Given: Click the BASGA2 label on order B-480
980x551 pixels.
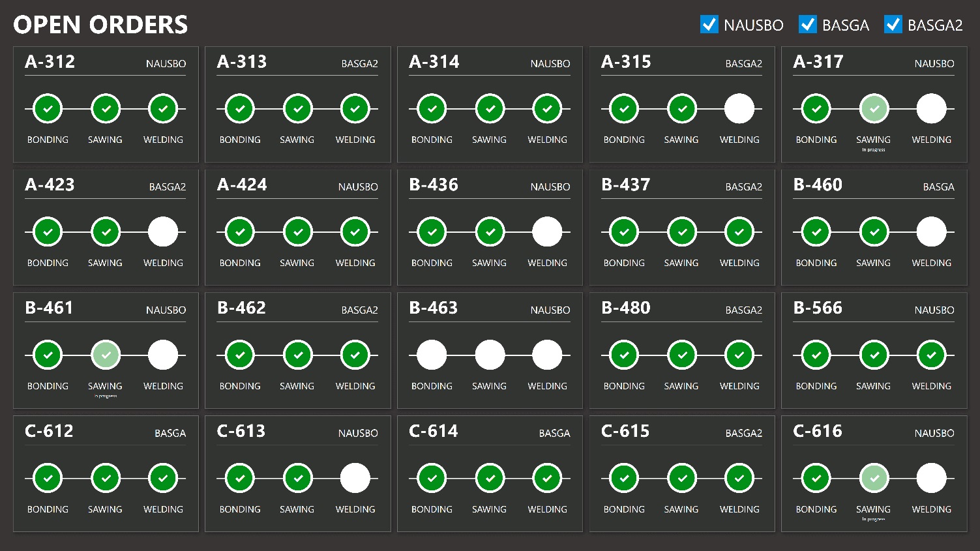Looking at the screenshot, I should point(743,310).
